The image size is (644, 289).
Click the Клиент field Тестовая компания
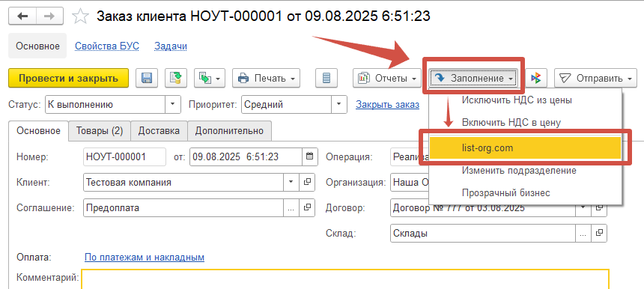pos(183,182)
